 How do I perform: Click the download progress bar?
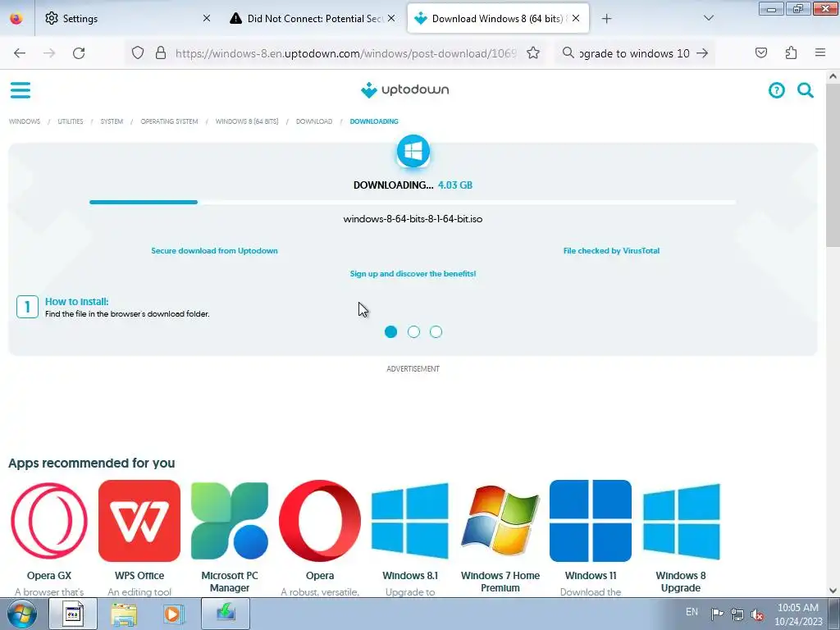click(x=413, y=202)
